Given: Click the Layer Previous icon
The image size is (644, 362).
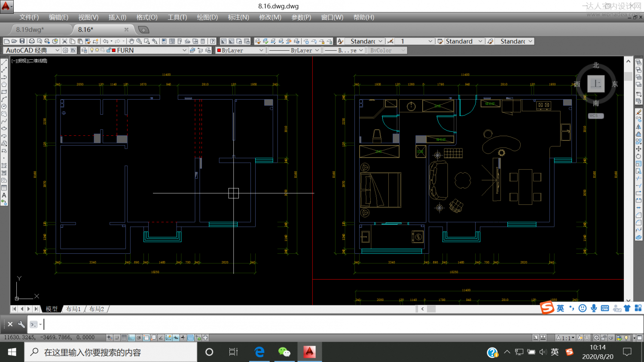Looking at the screenshot, I should (x=200, y=50).
